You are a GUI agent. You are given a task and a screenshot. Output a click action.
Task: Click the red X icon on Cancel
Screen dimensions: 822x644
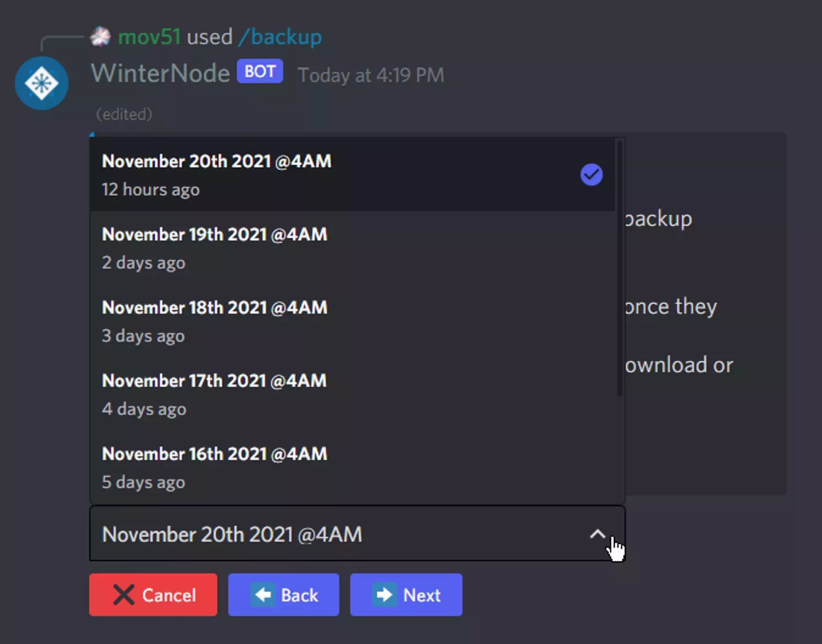[x=123, y=595]
